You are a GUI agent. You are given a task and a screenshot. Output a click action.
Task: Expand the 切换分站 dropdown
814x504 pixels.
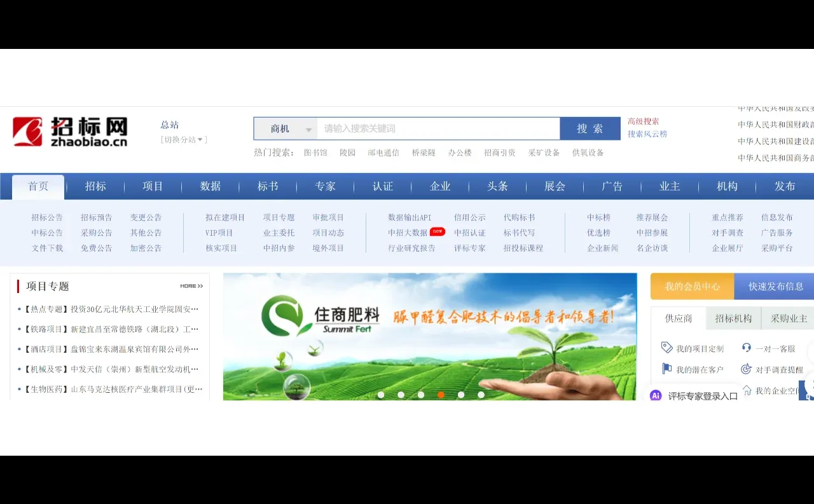[x=182, y=139]
